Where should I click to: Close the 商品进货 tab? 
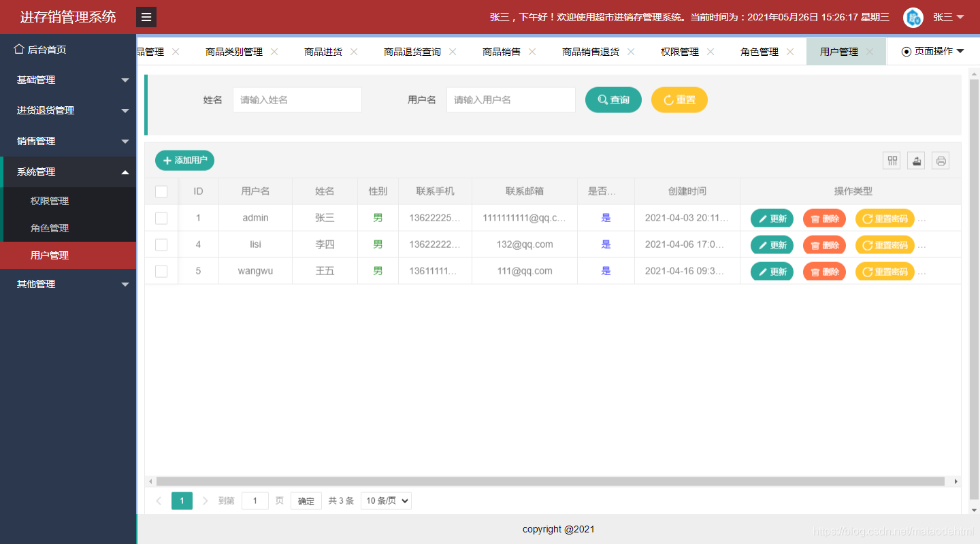354,51
